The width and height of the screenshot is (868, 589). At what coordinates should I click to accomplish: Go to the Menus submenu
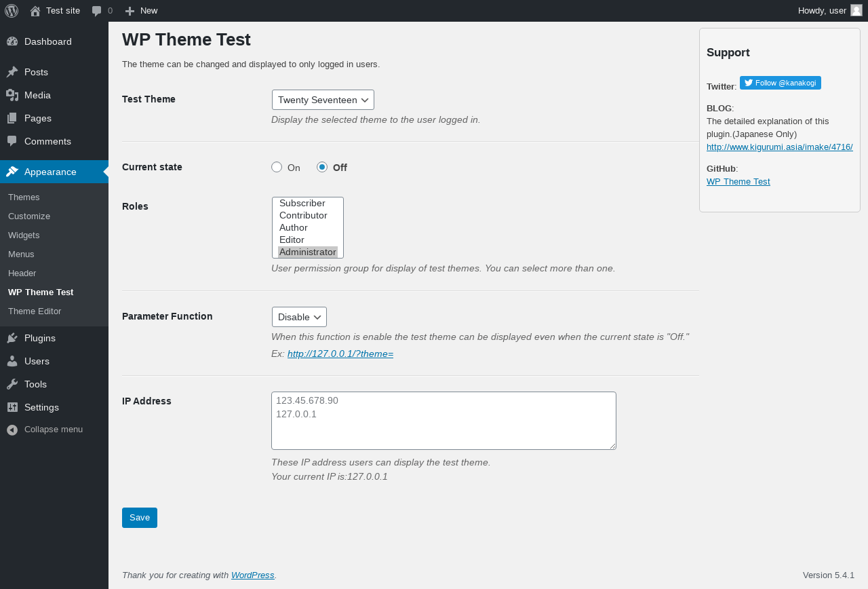[54, 254]
